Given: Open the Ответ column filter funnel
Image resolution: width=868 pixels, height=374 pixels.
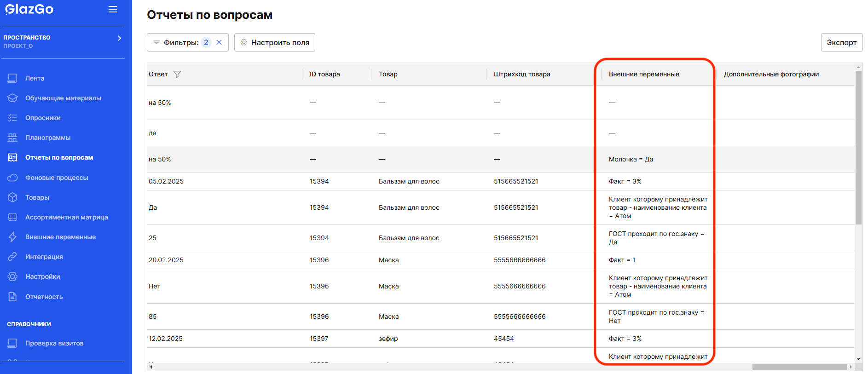Looking at the screenshot, I should pos(177,74).
